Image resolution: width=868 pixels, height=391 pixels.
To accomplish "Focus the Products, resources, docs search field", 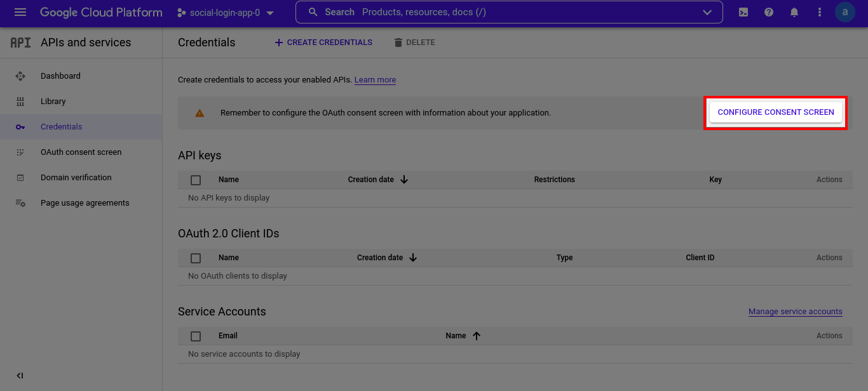I will 508,12.
